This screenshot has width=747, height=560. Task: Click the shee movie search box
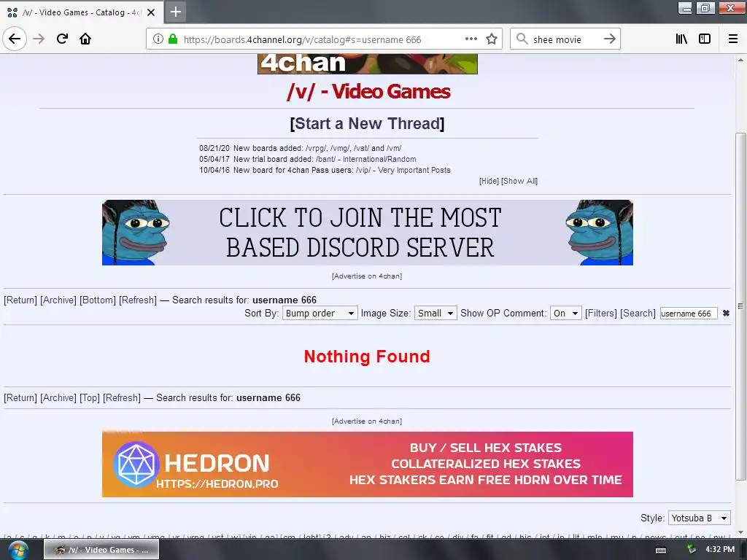tap(565, 39)
